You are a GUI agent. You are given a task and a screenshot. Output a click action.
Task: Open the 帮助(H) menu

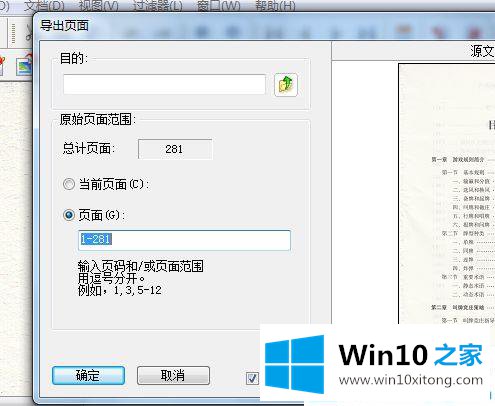click(275, 6)
